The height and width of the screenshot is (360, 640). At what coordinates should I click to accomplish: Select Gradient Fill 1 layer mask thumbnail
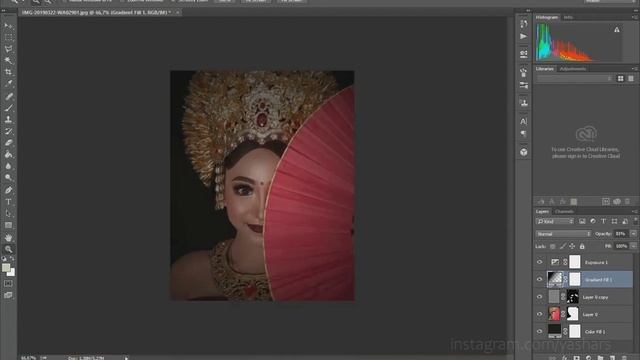click(x=574, y=280)
